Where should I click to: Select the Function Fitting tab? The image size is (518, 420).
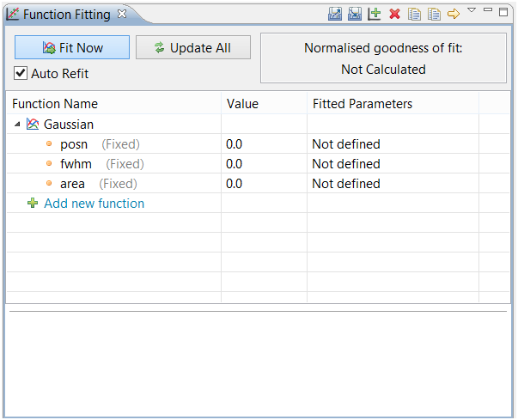coord(66,15)
